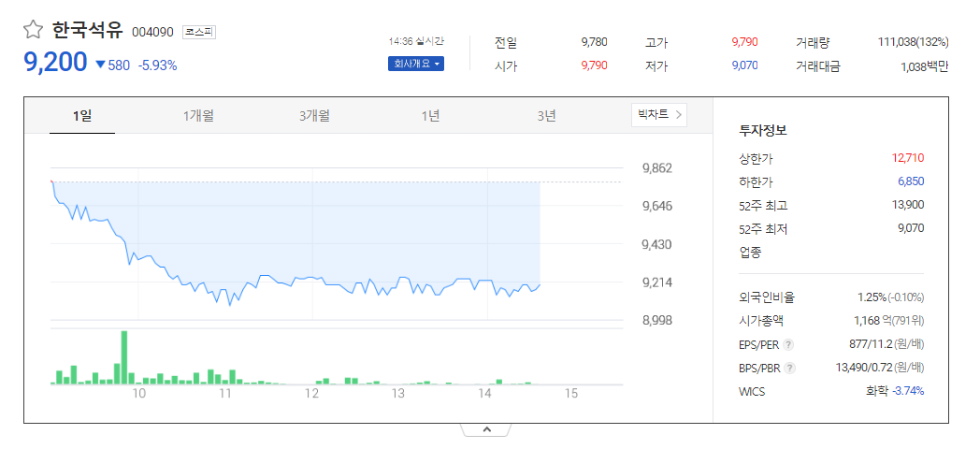The width and height of the screenshot is (980, 449).
Task: Click the current price 9,200
Action: [x=55, y=62]
